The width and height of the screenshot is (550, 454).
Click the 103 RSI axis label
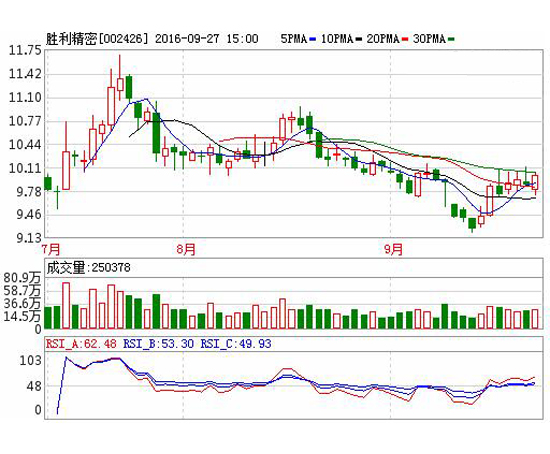[30, 360]
